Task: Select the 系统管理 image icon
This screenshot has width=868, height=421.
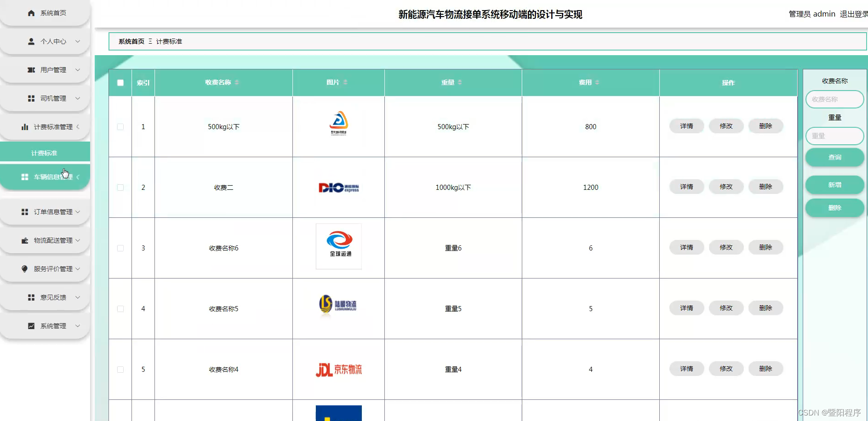Action: (30, 325)
